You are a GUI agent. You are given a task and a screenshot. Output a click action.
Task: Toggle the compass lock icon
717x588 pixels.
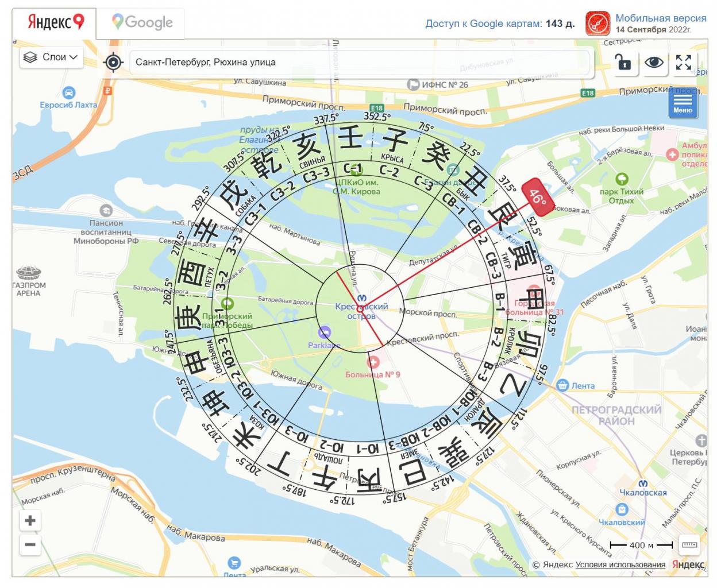(x=623, y=62)
